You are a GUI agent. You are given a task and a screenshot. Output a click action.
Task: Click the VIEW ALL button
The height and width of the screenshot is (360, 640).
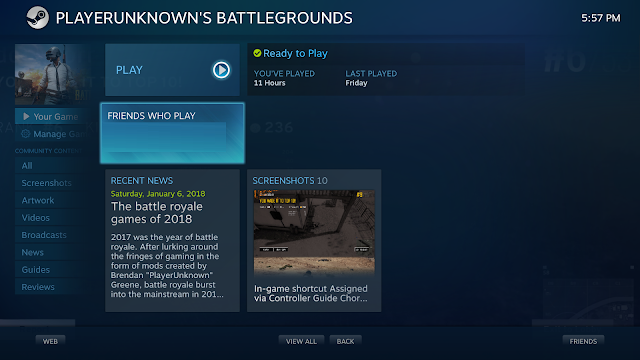coord(301,341)
